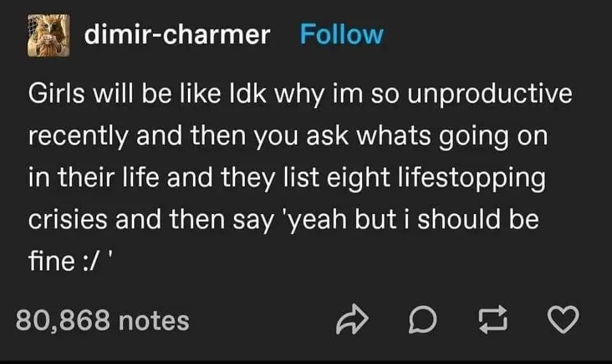View the 80,868 notes count

coord(103,320)
